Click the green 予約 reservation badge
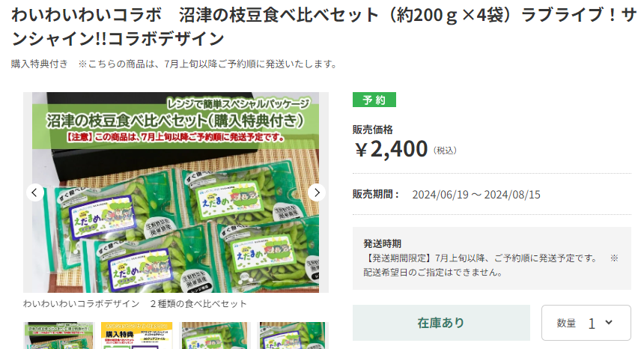The image size is (644, 349). (374, 100)
